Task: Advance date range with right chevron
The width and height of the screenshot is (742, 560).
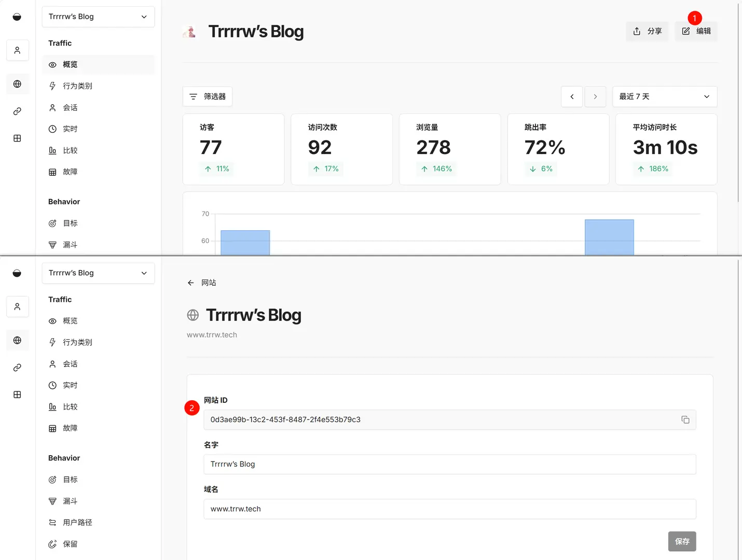Action: pyautogui.click(x=595, y=96)
